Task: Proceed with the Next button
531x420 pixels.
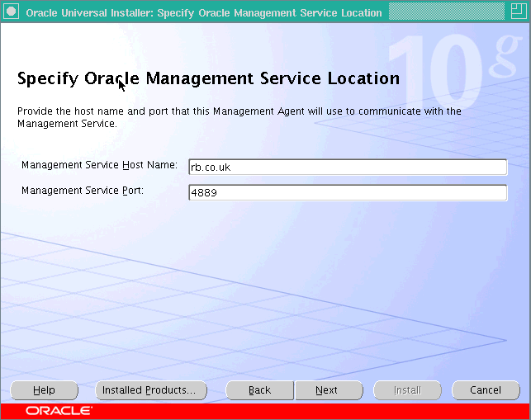Action: [327, 390]
